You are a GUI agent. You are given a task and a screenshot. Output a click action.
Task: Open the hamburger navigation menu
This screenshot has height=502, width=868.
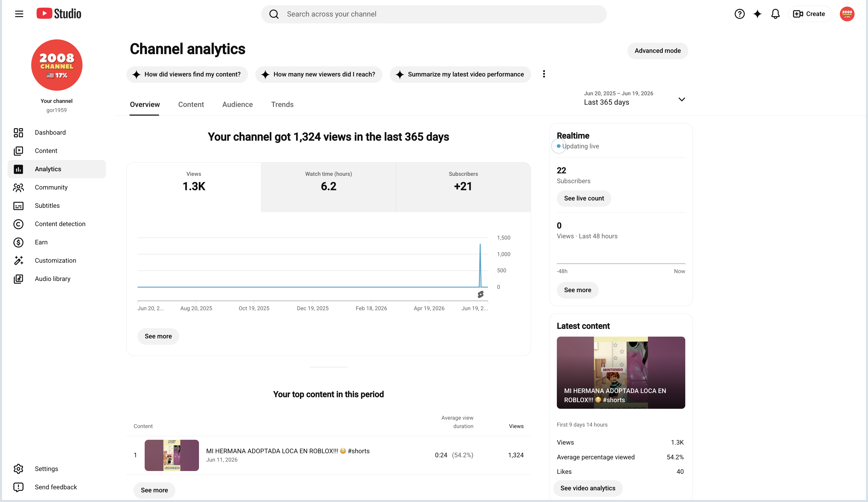tap(19, 14)
